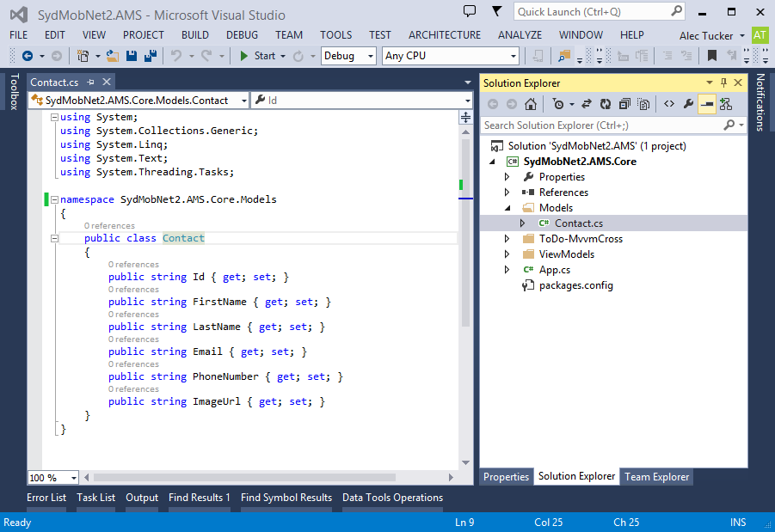Click Sync with Active Document arrows icon
The width and height of the screenshot is (775, 532).
click(586, 104)
